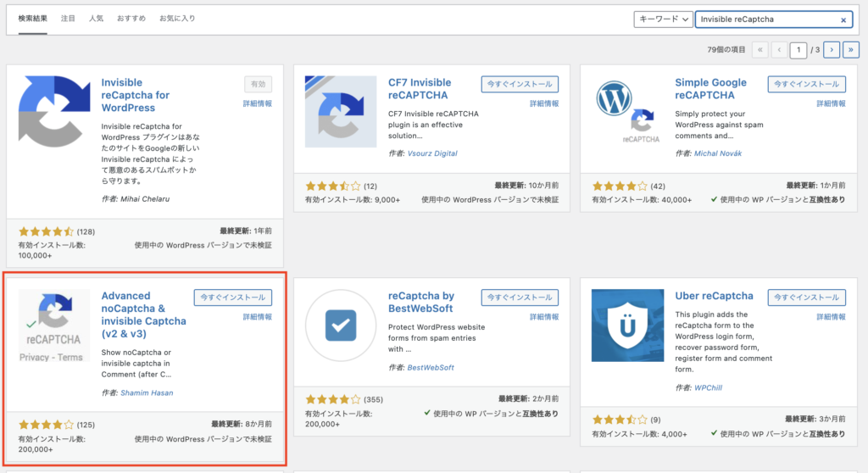868x473 pixels.
Task: Click the current page number field
Action: pyautogui.click(x=798, y=50)
